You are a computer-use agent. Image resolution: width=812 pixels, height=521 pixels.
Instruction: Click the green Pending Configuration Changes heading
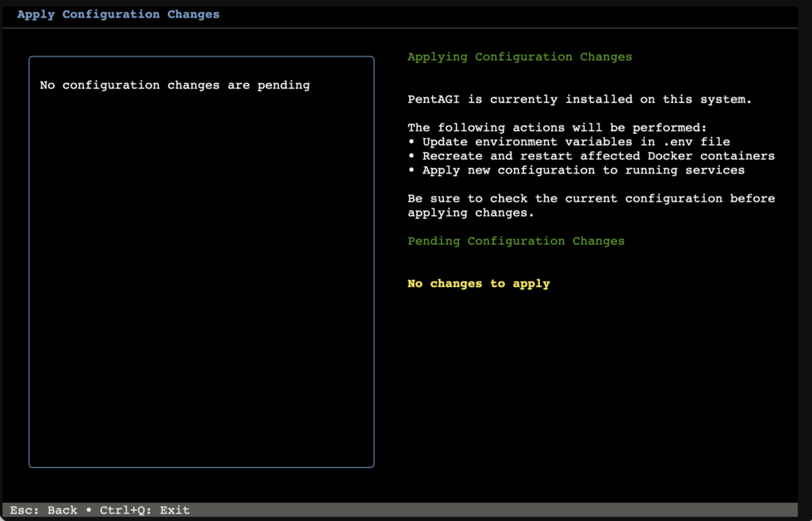pos(515,241)
